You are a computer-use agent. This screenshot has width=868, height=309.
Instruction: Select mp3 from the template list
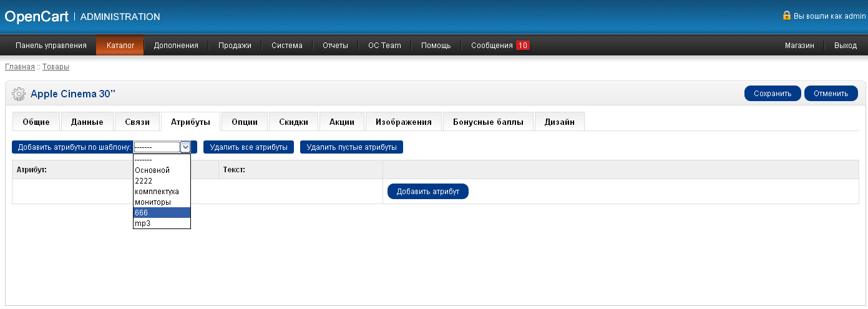[162, 223]
